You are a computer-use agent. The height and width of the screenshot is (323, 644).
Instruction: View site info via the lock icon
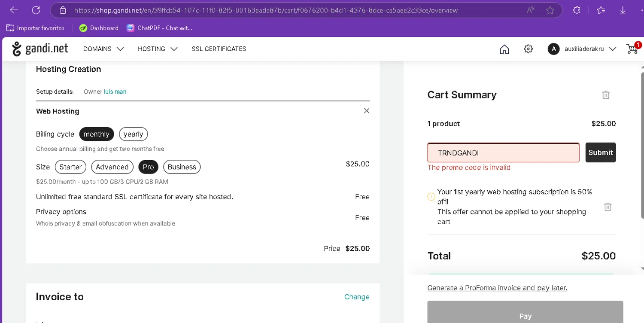(63, 10)
